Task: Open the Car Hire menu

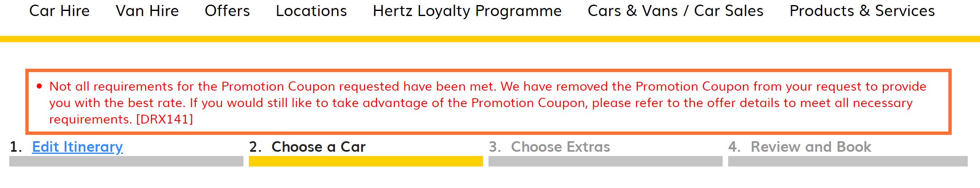Action: pyautogui.click(x=59, y=11)
